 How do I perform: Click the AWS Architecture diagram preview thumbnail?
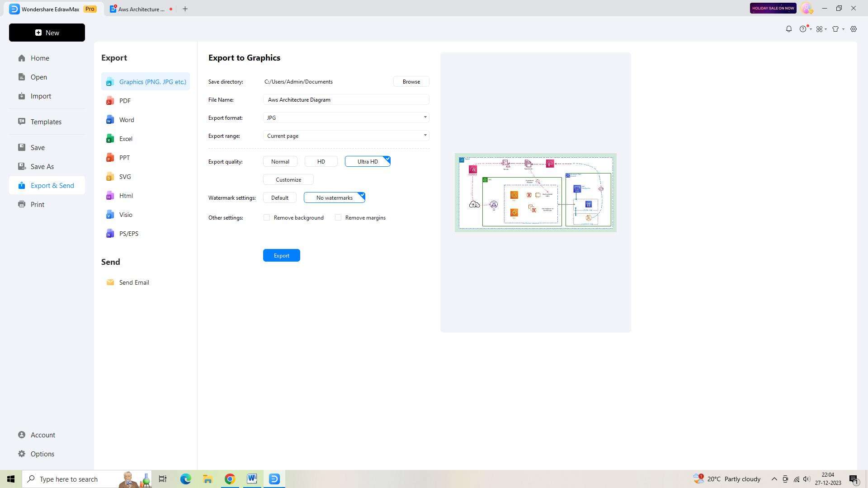tap(535, 192)
